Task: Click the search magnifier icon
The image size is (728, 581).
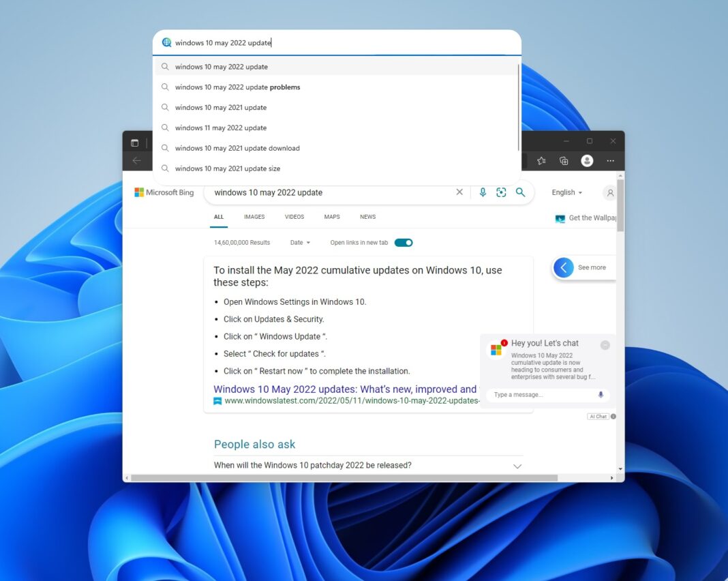Action: point(520,192)
